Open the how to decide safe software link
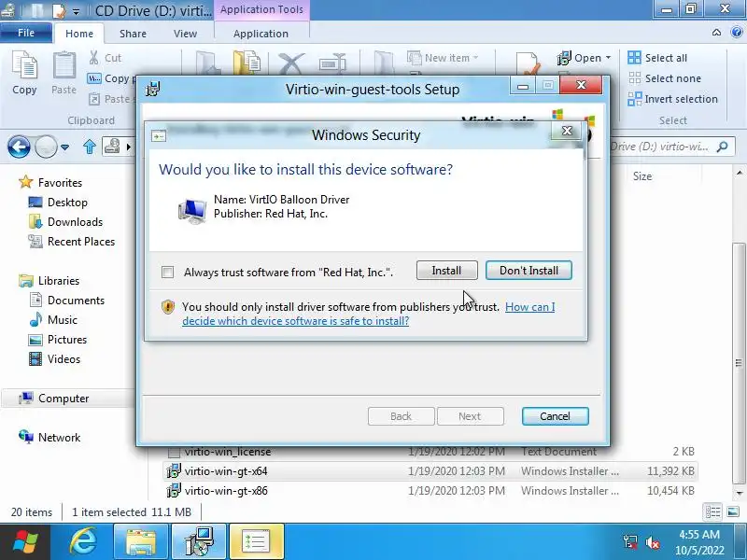The height and width of the screenshot is (560, 747). tap(368, 314)
